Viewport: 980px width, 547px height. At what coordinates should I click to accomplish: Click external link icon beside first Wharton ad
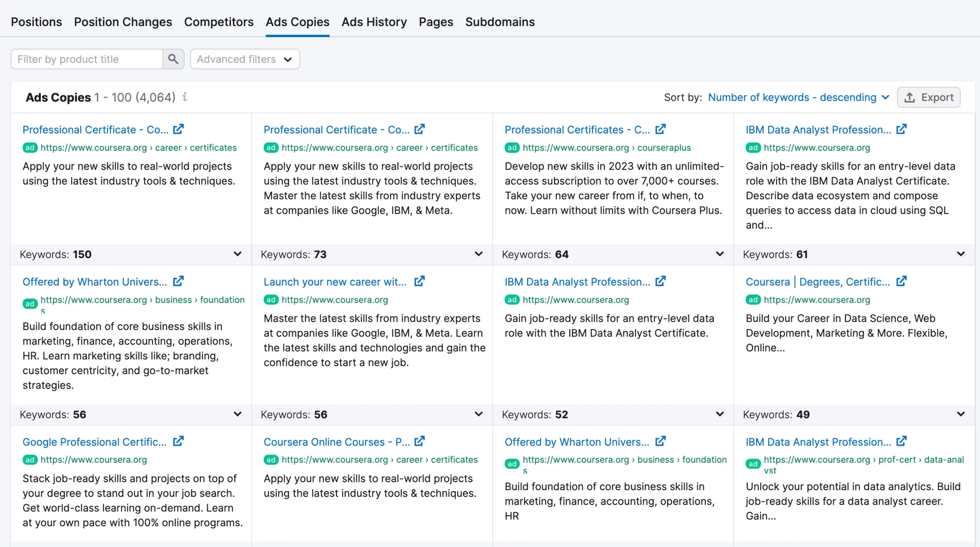178,282
